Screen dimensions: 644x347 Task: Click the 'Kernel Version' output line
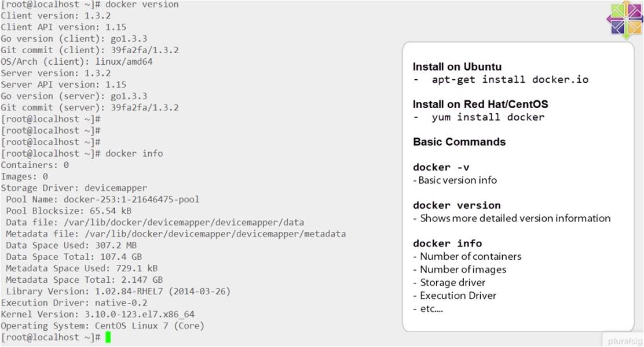tap(97, 314)
